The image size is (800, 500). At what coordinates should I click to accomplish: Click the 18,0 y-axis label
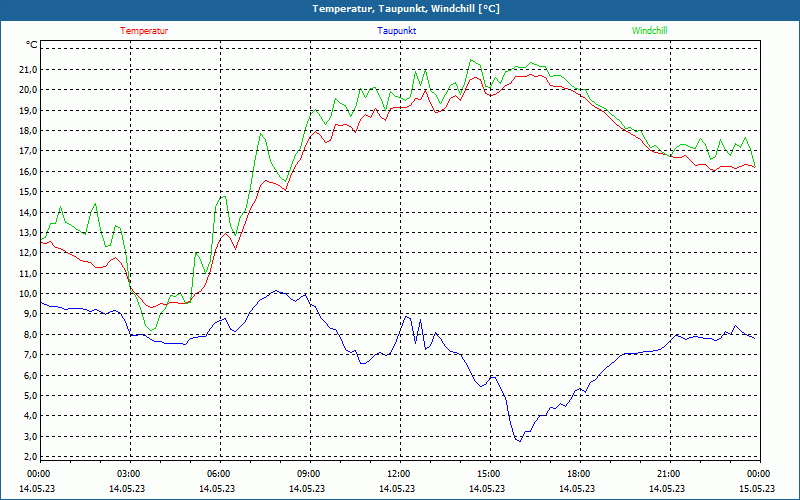tap(28, 131)
